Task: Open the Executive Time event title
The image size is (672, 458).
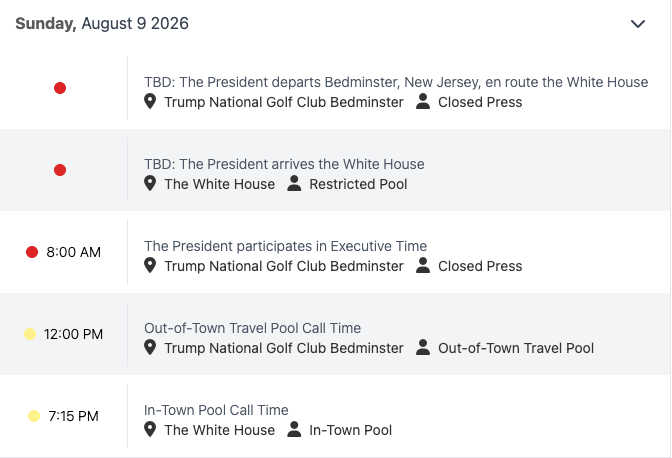Action: tap(285, 246)
